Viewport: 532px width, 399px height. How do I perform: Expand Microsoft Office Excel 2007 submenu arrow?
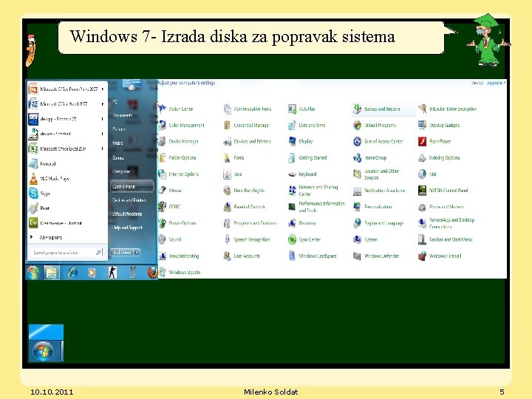(103, 149)
